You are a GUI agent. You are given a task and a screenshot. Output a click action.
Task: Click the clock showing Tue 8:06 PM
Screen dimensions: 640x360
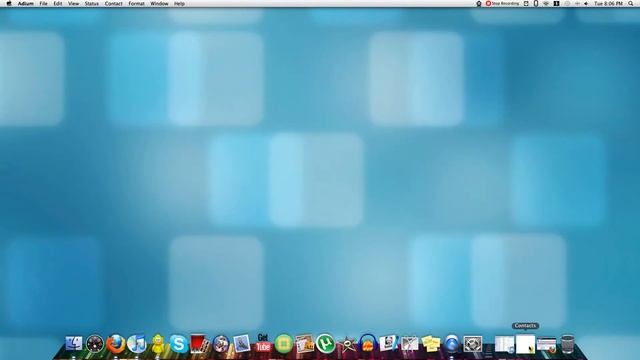point(608,4)
